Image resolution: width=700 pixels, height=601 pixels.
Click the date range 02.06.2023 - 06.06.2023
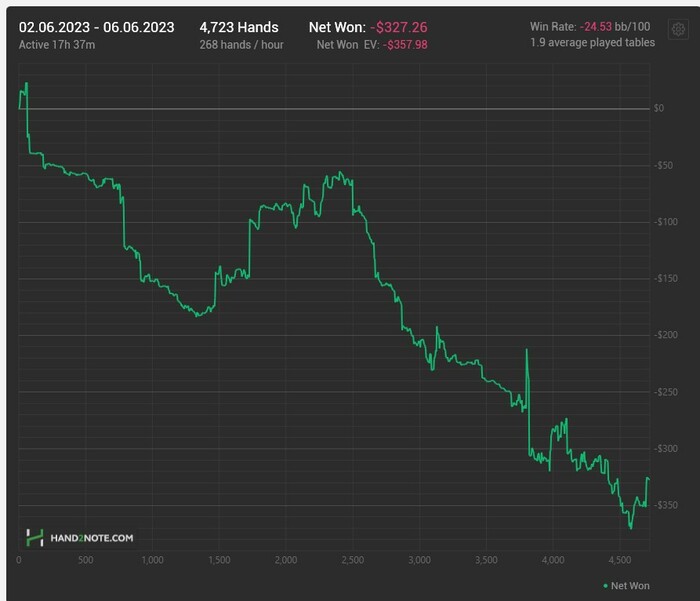(x=96, y=27)
